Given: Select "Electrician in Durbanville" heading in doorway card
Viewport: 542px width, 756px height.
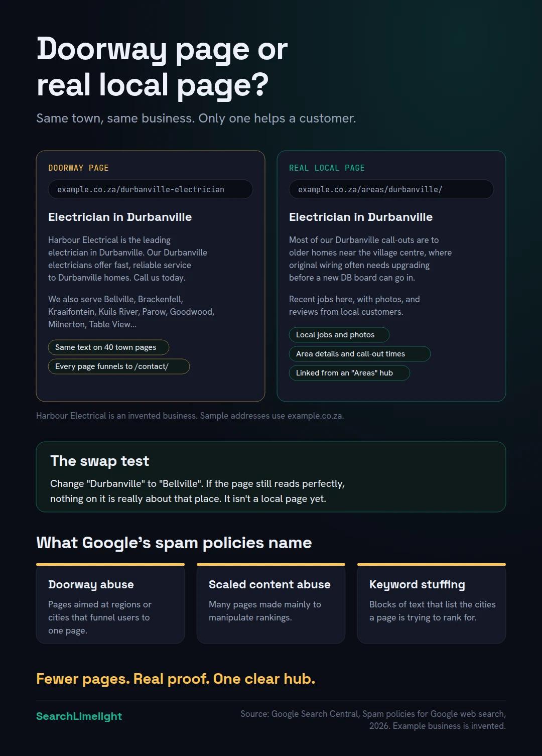Looking at the screenshot, I should click(120, 217).
